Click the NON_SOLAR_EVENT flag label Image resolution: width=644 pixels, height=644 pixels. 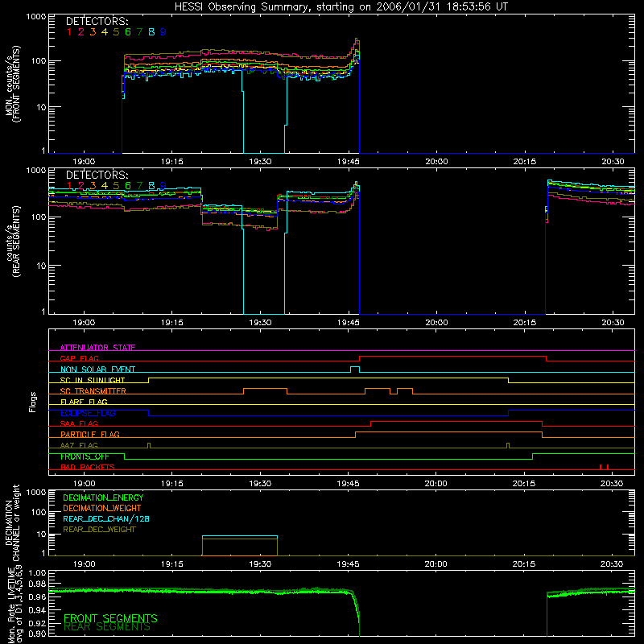[97, 369]
